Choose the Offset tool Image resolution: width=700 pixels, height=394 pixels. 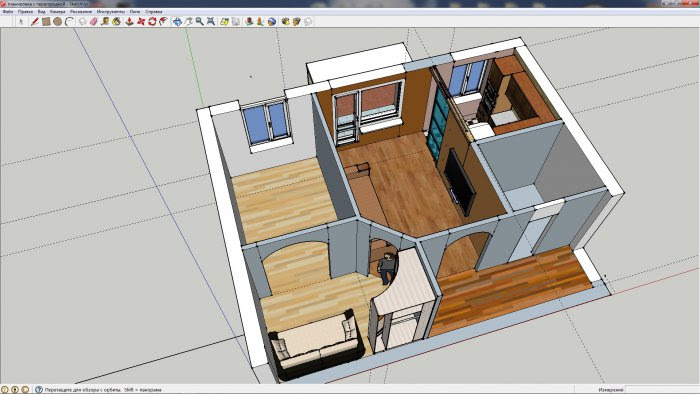tap(163, 21)
